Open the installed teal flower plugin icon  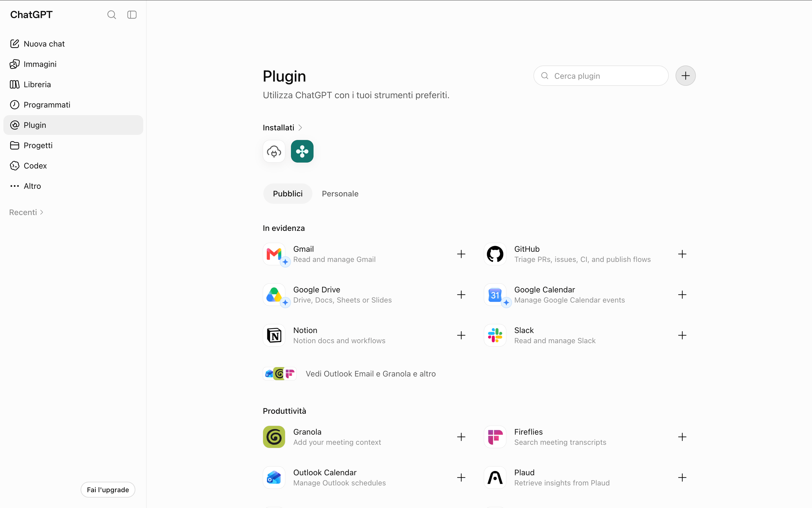302,151
